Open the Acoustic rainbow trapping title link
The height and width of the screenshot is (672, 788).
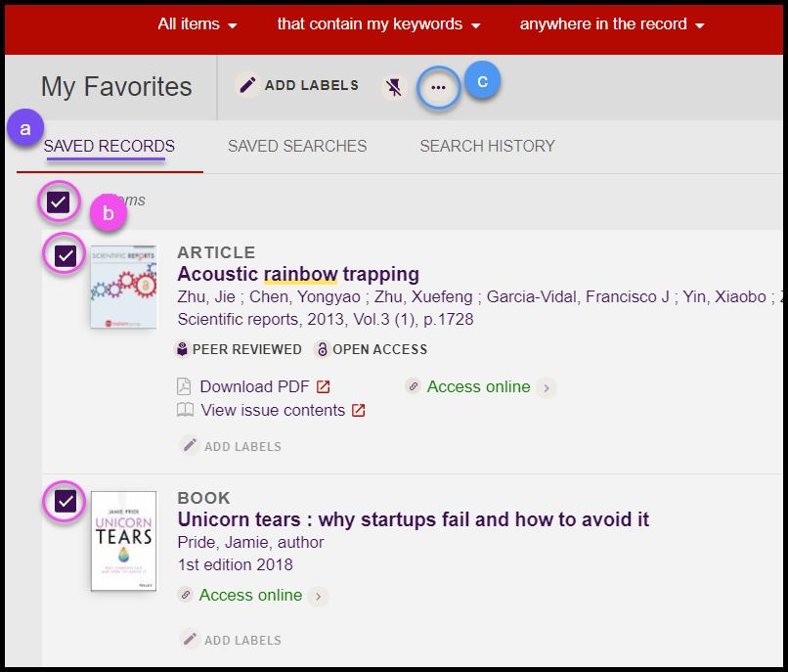pos(298,274)
